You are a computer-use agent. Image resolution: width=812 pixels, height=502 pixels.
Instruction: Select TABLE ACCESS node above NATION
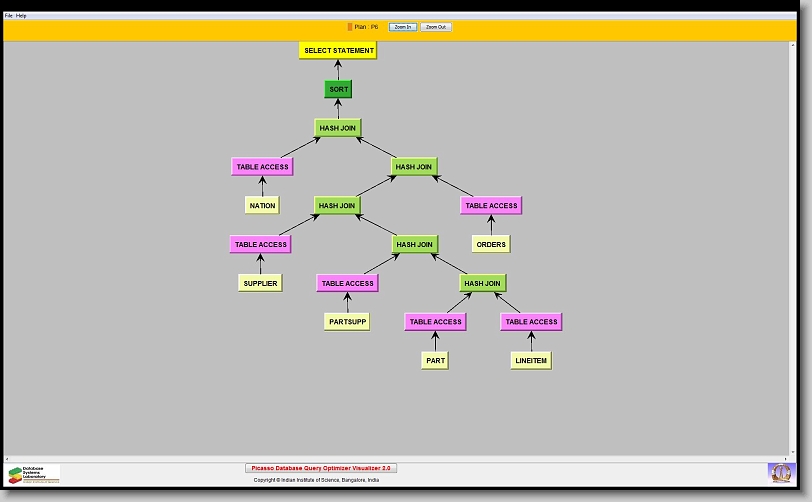(x=262, y=167)
